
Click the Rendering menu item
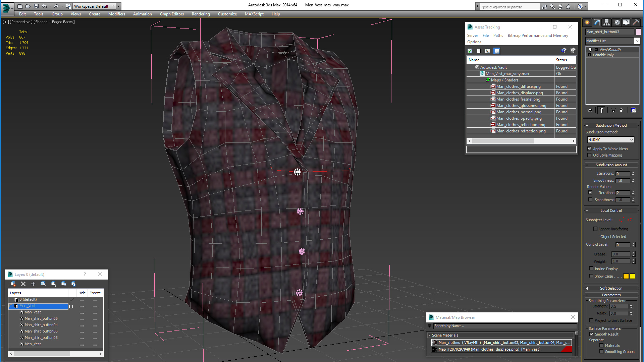tap(200, 14)
